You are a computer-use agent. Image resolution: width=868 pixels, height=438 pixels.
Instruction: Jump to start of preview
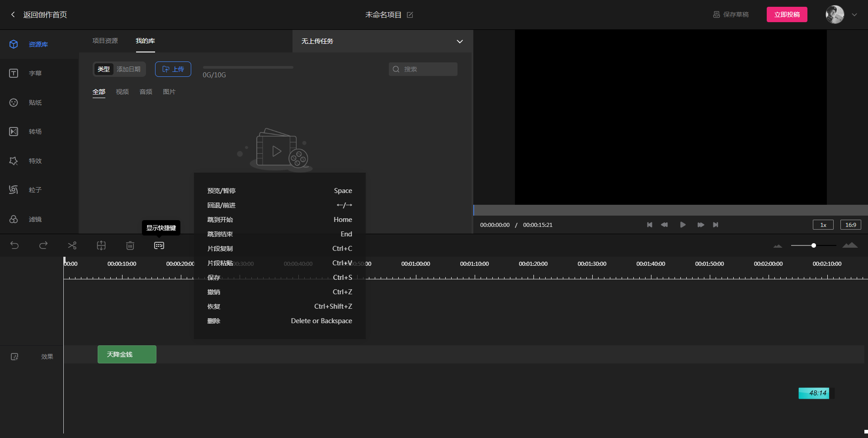coord(650,225)
